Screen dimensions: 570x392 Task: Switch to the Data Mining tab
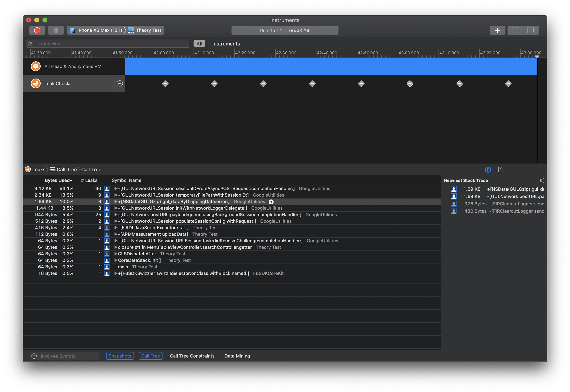click(237, 356)
